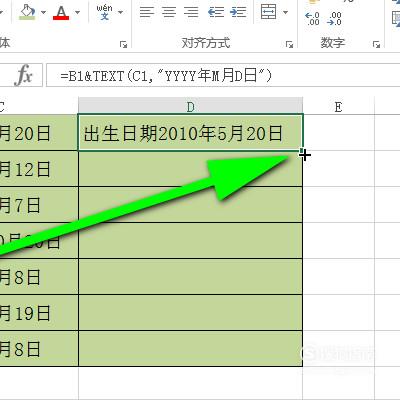Open the 数字 group dialog launcher
The width and height of the screenshot is (400, 400).
pos(376,44)
